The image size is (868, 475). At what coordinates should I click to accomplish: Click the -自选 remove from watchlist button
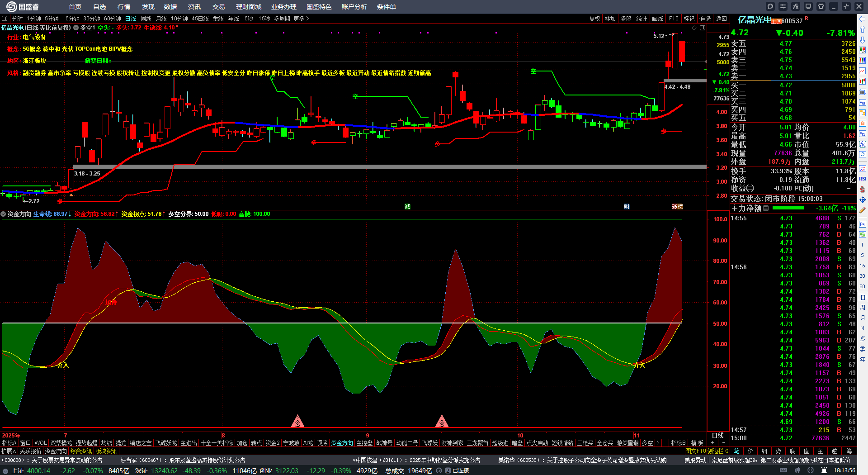click(705, 19)
